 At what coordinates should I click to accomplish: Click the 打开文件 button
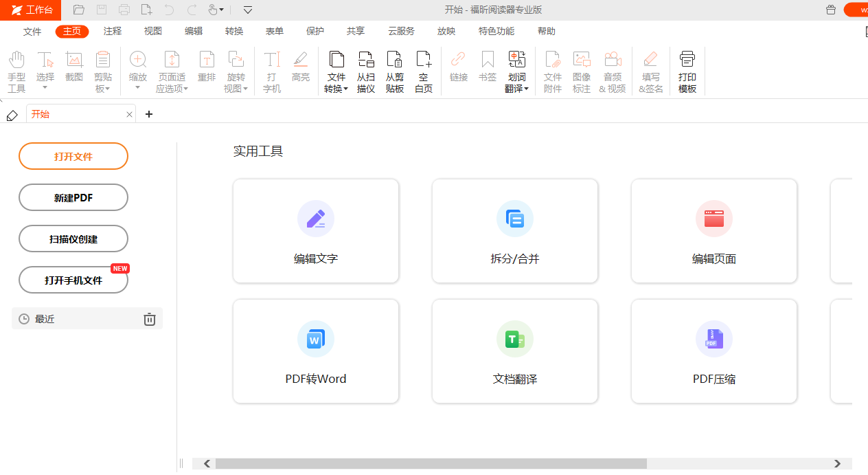[73, 156]
